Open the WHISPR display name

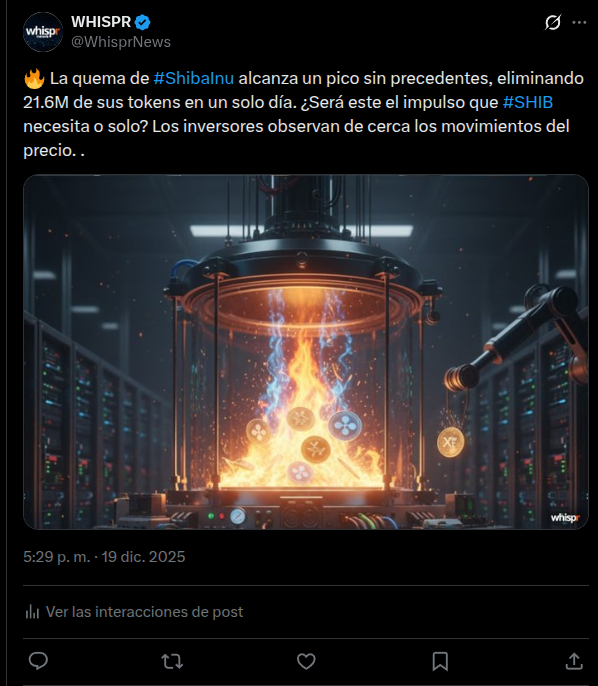pos(101,22)
